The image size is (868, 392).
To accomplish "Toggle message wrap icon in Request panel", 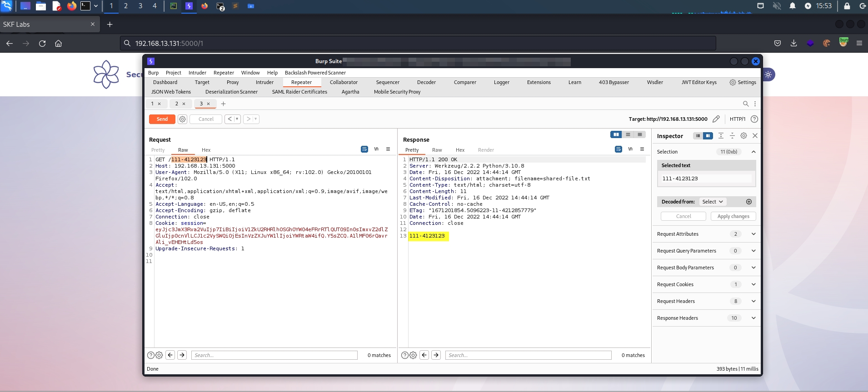I will 364,149.
